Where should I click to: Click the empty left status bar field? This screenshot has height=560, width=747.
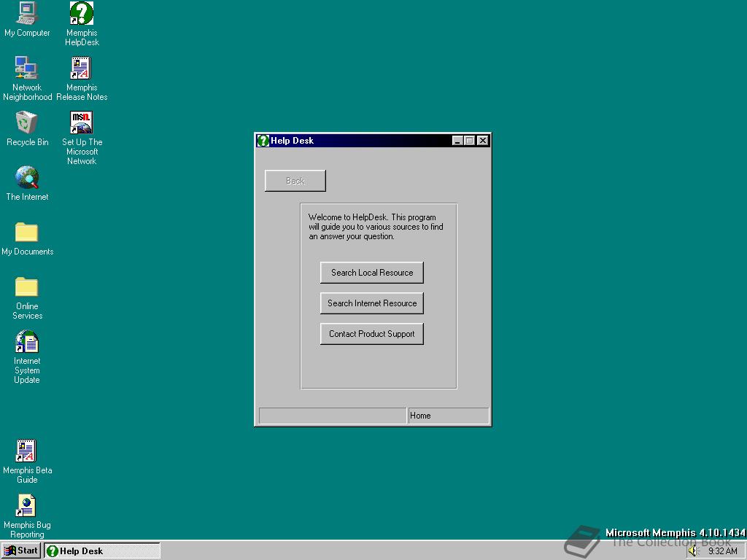pyautogui.click(x=333, y=416)
